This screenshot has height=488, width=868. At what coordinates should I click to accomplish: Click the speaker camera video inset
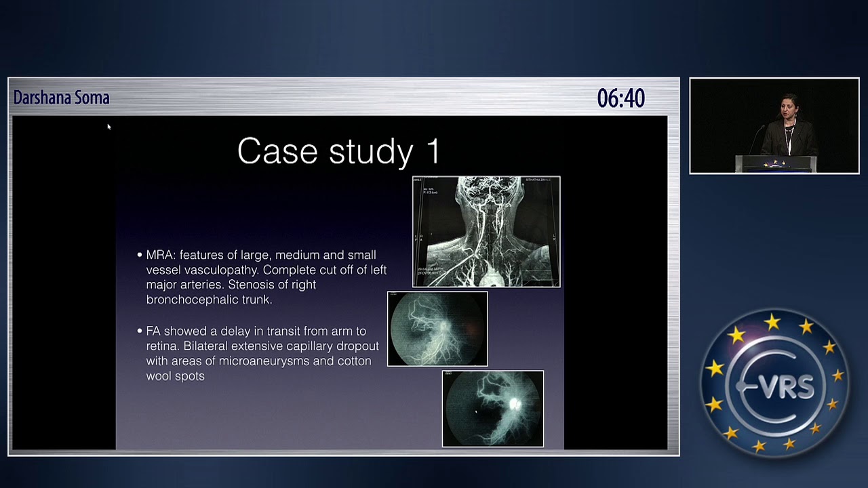coord(774,126)
